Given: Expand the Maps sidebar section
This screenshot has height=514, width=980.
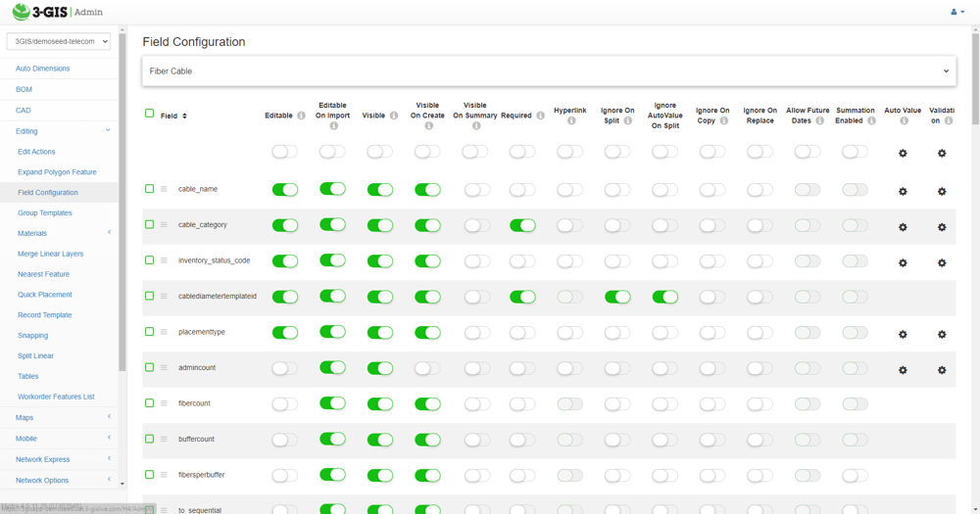Looking at the screenshot, I should (59, 417).
